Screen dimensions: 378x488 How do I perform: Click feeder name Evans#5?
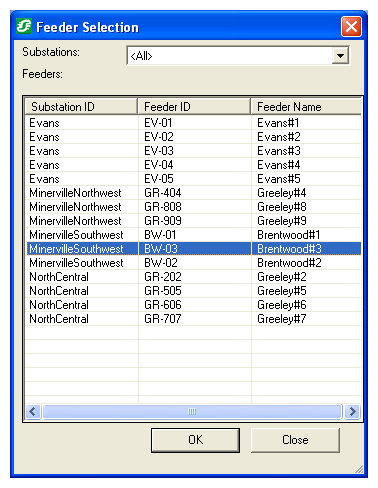[279, 179]
